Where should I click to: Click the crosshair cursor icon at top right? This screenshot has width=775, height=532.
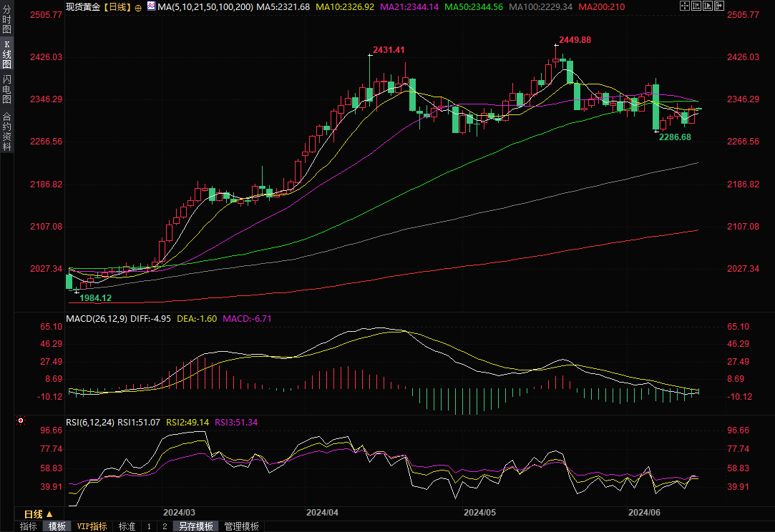tap(684, 6)
